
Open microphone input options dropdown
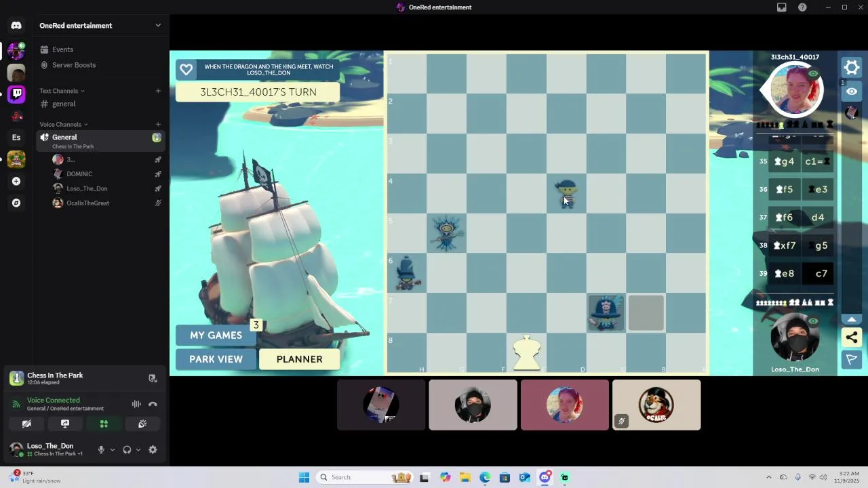pyautogui.click(x=112, y=449)
